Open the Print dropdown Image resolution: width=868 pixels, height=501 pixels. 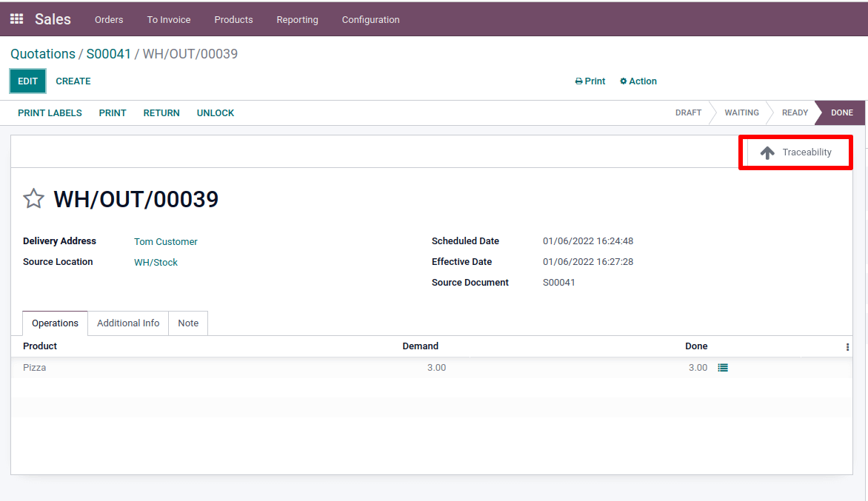click(x=590, y=81)
